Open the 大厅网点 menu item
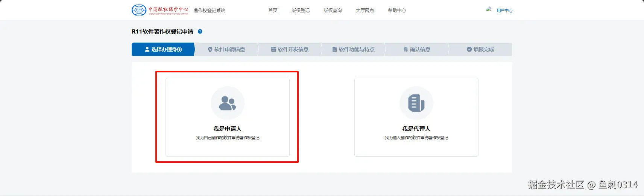Image resolution: width=644 pixels, height=196 pixels. pos(365,11)
